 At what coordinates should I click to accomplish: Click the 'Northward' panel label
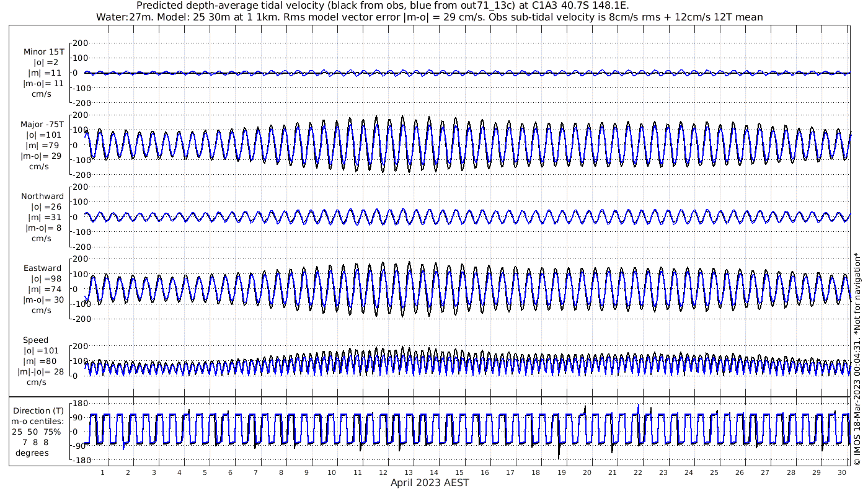coord(42,197)
